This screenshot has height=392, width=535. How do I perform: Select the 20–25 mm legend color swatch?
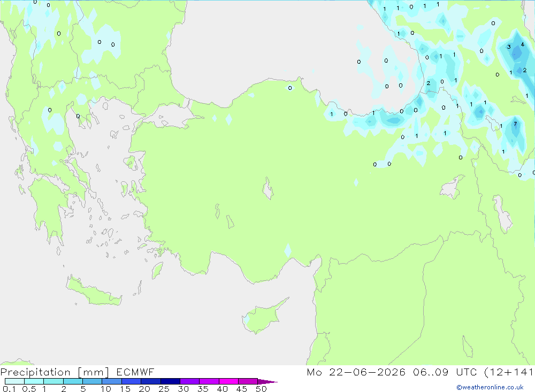click(150, 381)
